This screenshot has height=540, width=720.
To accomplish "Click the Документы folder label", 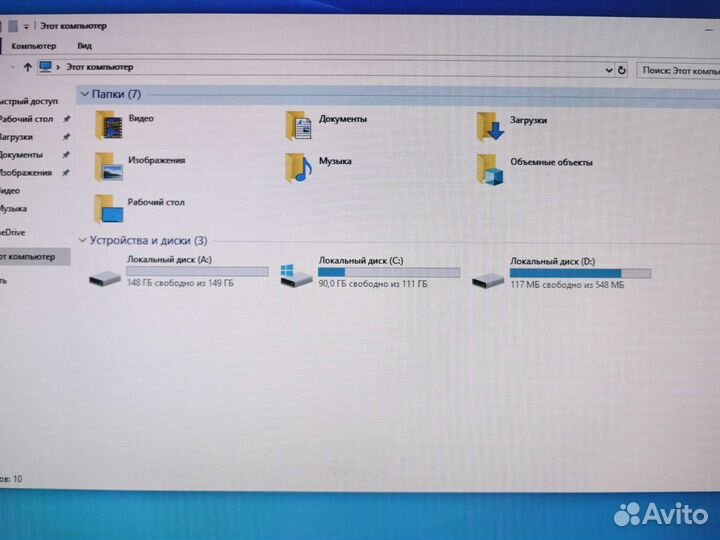I will point(343,119).
